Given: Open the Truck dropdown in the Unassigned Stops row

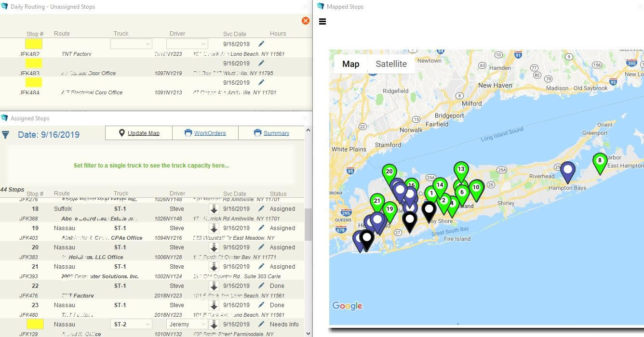Looking at the screenshot, I should (x=131, y=44).
